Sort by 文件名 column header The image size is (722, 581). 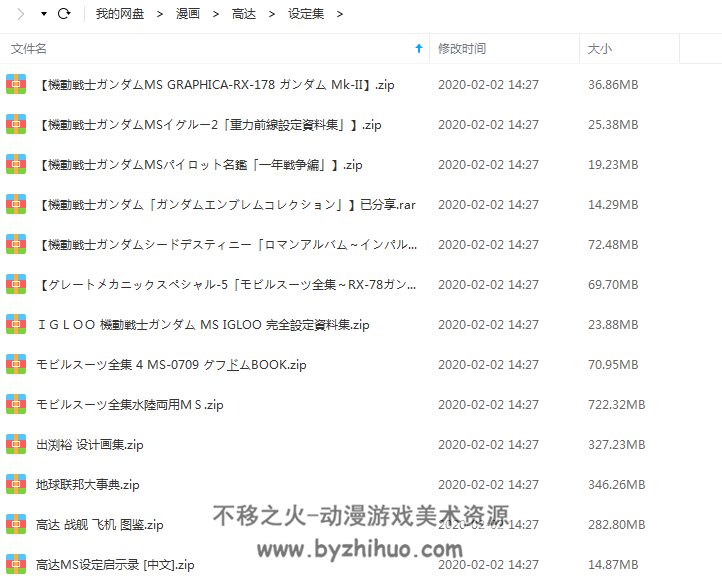[29, 49]
